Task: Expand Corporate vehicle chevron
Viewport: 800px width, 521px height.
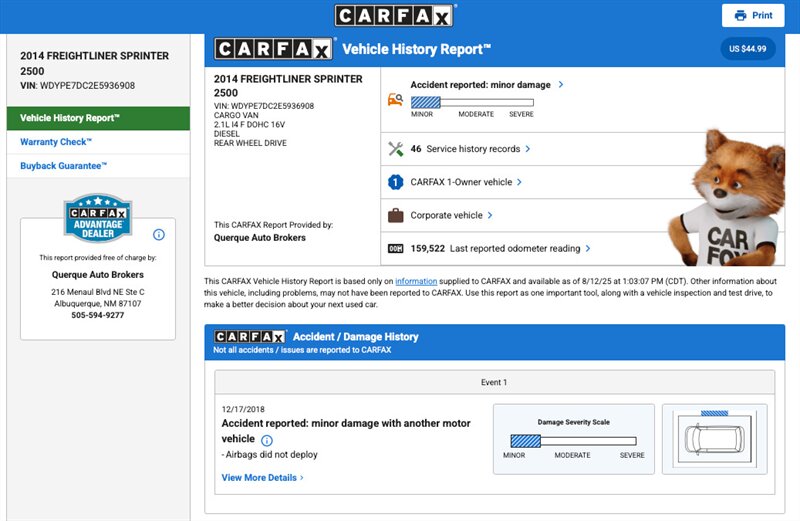Action: pos(490,215)
